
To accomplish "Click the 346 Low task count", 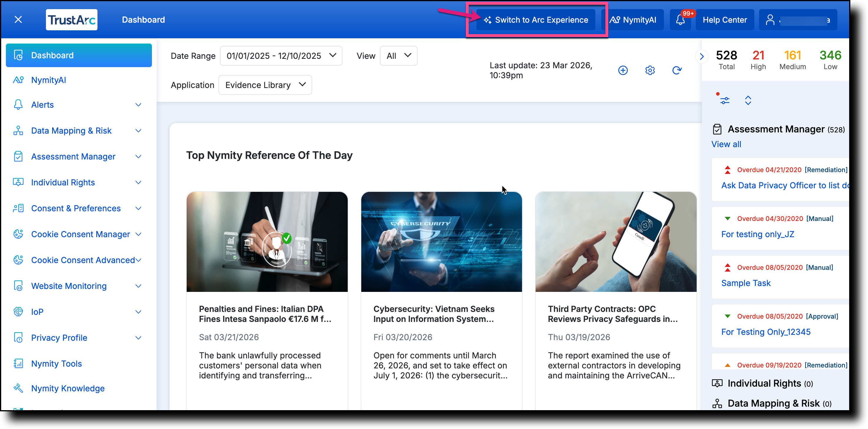I will tap(830, 60).
